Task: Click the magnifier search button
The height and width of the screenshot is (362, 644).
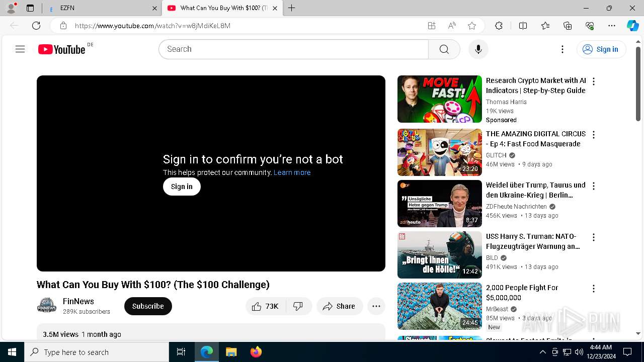Action: [444, 49]
